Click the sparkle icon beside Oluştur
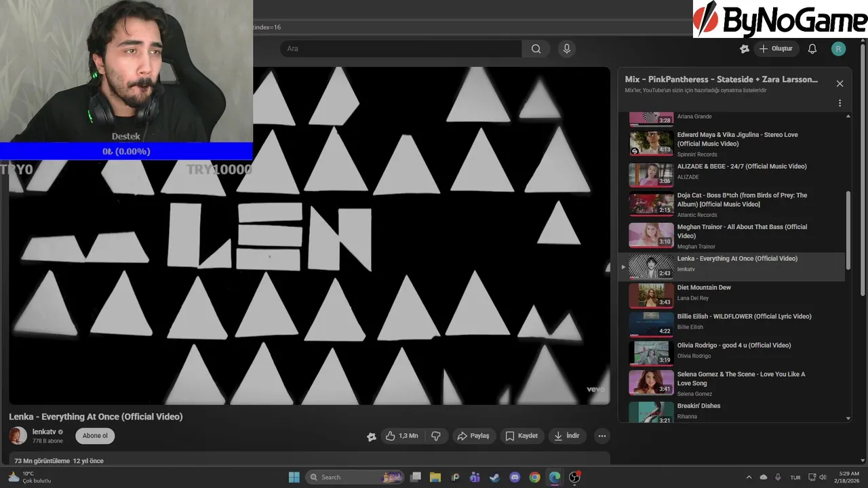This screenshot has height=488, width=868. point(745,49)
